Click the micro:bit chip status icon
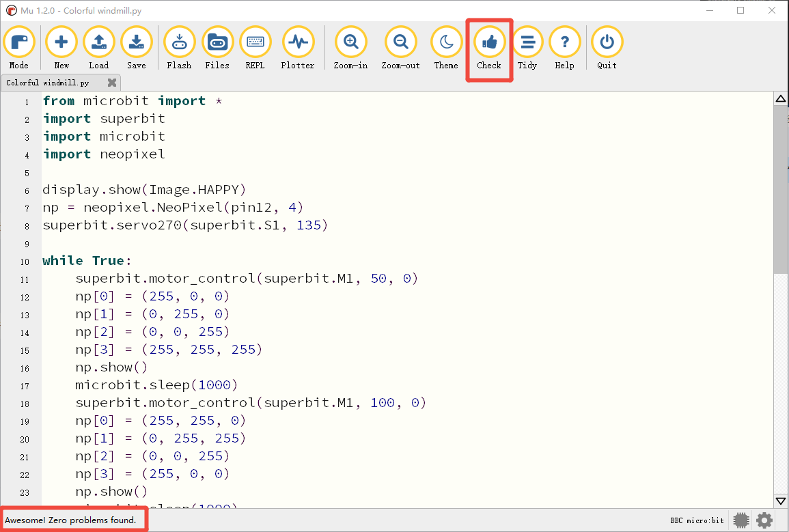The width and height of the screenshot is (789, 532). pyautogui.click(x=741, y=520)
